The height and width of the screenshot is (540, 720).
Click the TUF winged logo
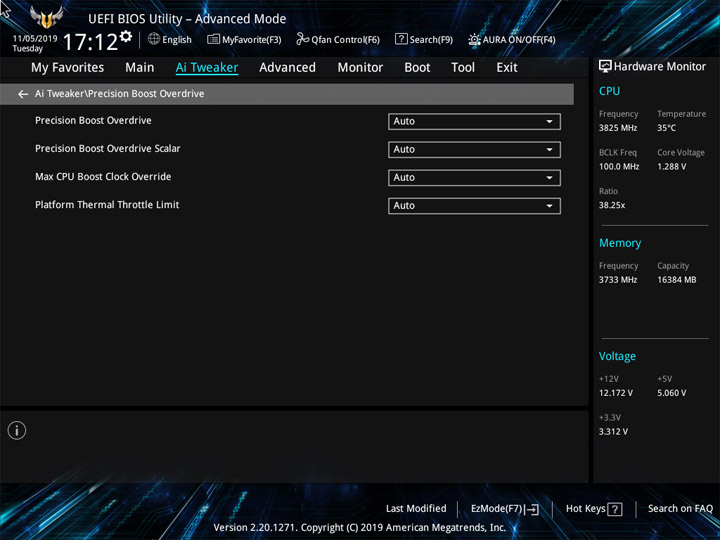(46, 17)
